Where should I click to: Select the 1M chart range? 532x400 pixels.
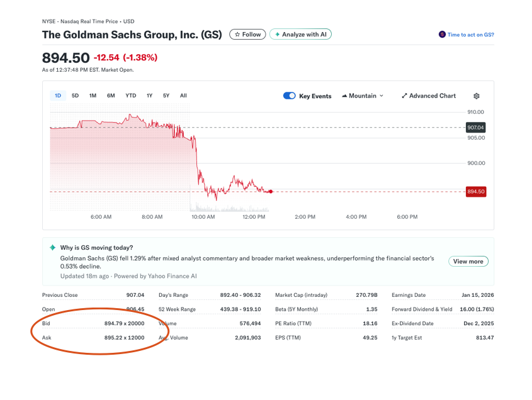(93, 96)
